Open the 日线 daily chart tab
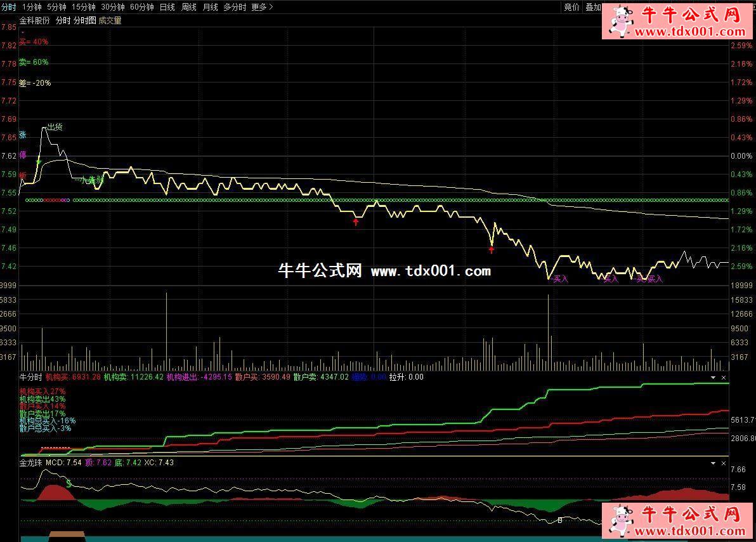Viewport: 756px width, 542px height. [167, 7]
